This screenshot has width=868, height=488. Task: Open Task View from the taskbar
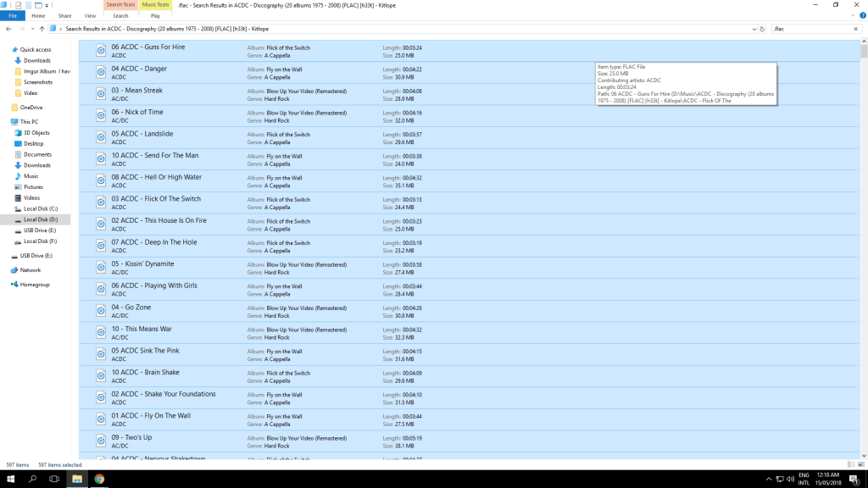[53, 480]
